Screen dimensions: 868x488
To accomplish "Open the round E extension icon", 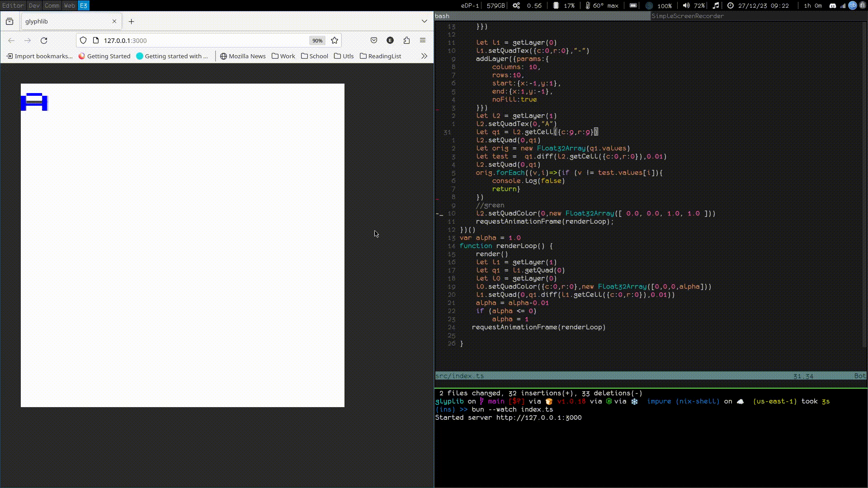I will [x=390, y=41].
